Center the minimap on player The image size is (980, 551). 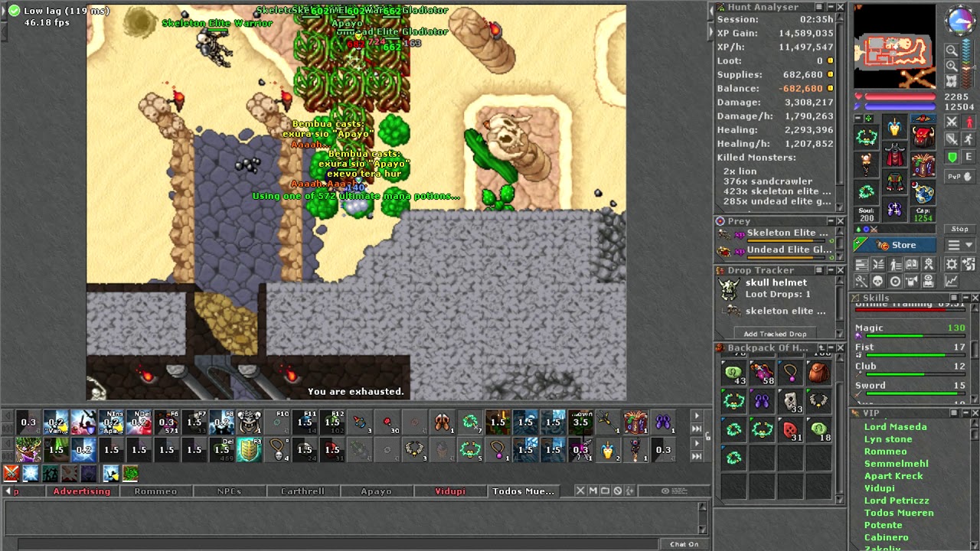952,81
